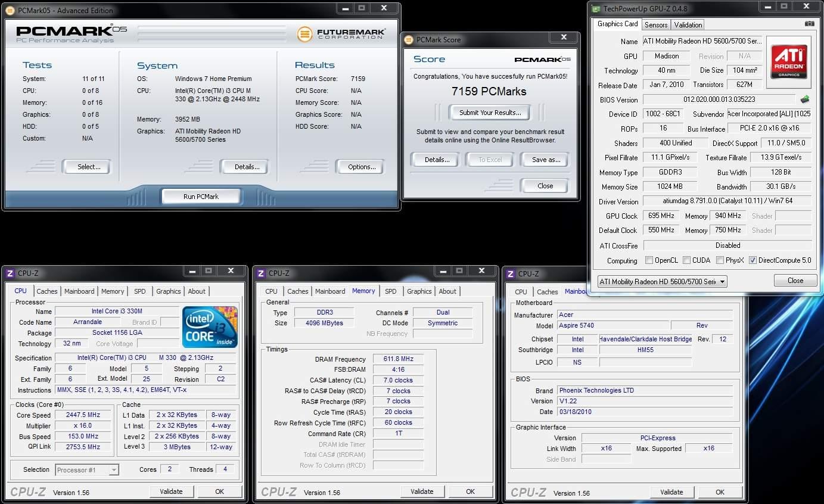Uncheck the DirectCompute 5.0 checkbox

click(753, 260)
